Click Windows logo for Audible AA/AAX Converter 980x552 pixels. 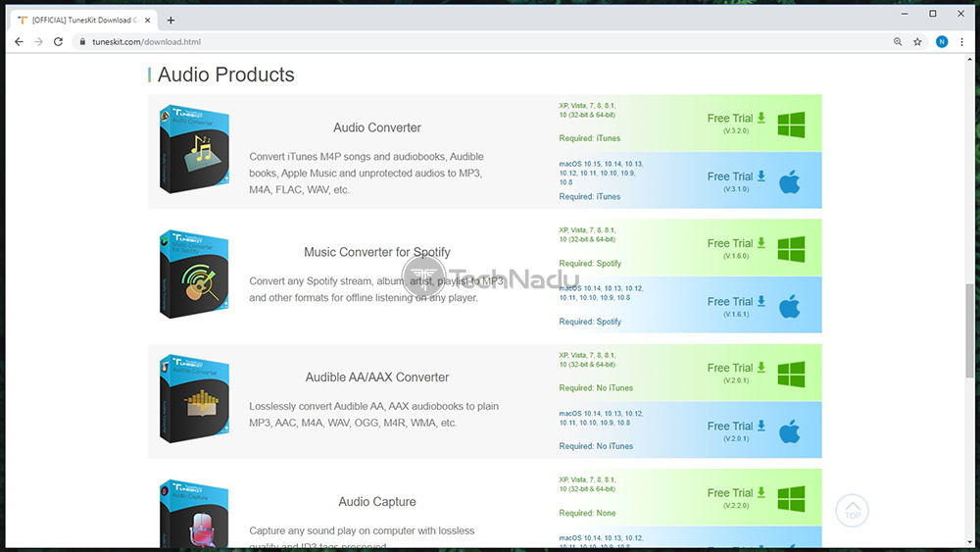click(x=791, y=374)
